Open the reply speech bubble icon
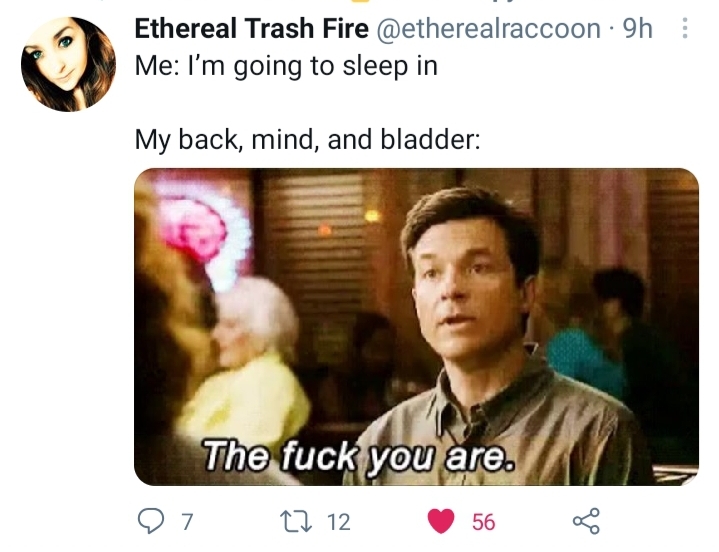Image resolution: width=719 pixels, height=552 pixels. tap(151, 522)
